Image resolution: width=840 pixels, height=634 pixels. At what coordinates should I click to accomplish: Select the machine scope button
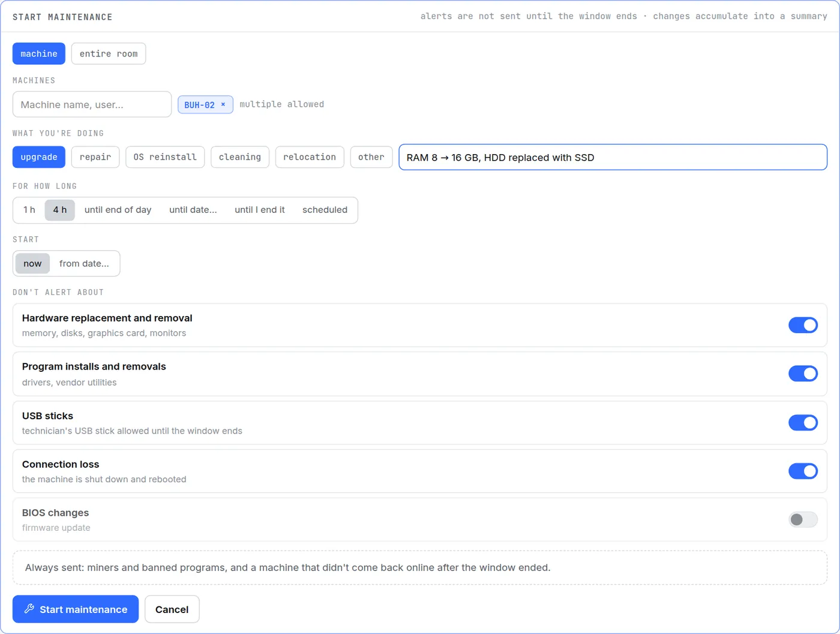[39, 53]
